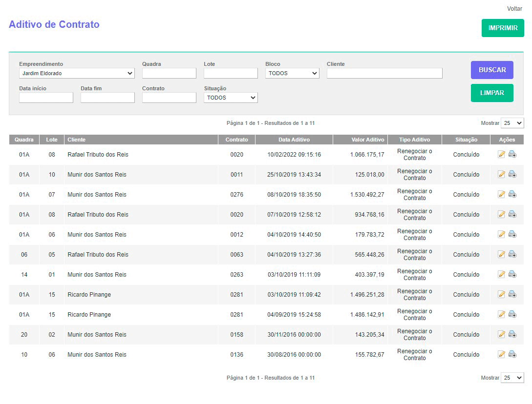This screenshot has width=532, height=404.
Task: Print the addendum valued at 1.496.251,28
Action: pyautogui.click(x=512, y=295)
